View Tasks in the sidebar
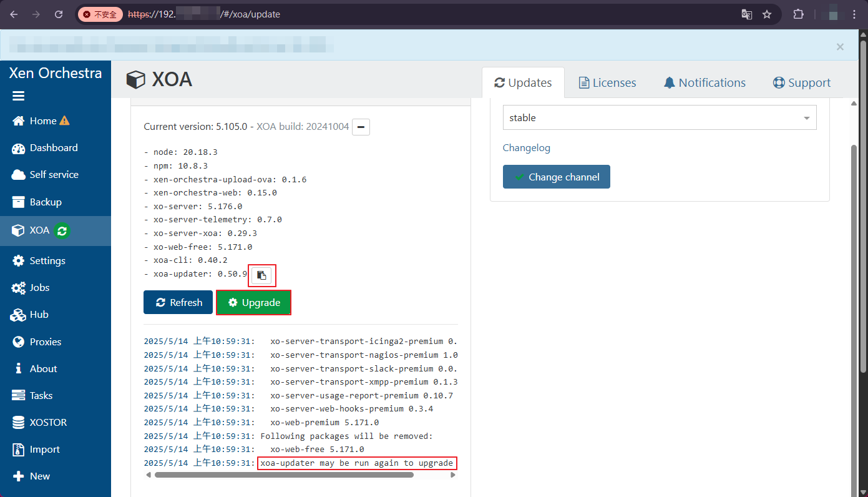 33,396
